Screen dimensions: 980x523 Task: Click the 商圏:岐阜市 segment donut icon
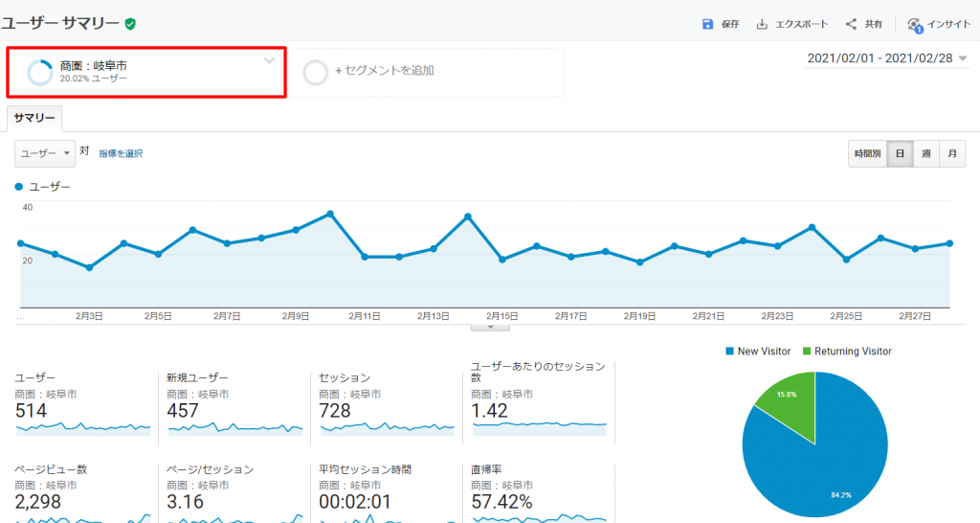[x=40, y=73]
